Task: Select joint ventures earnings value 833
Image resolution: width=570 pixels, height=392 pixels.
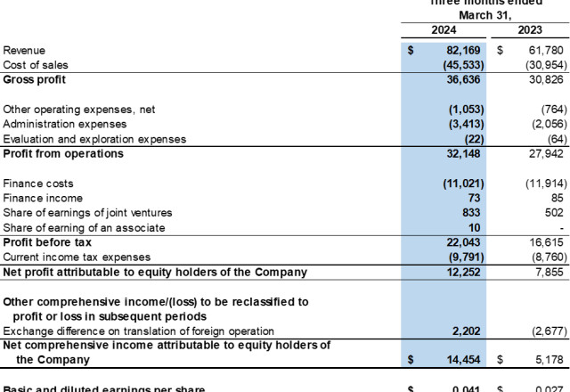Action: pos(471,212)
